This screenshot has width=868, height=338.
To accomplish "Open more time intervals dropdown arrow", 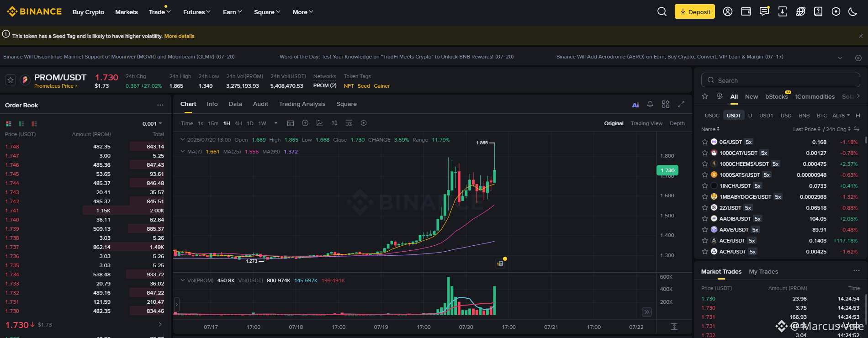I will click(276, 123).
